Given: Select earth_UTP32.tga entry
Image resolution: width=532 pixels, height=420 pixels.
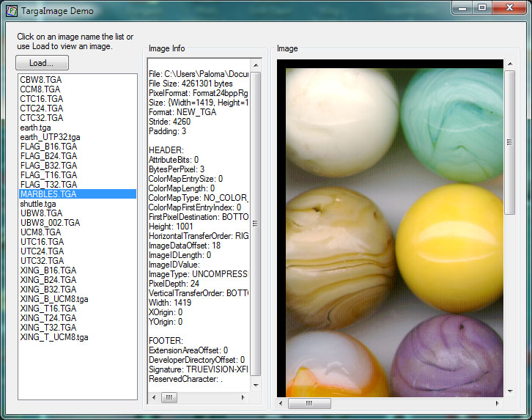Looking at the screenshot, I should click(x=50, y=137).
